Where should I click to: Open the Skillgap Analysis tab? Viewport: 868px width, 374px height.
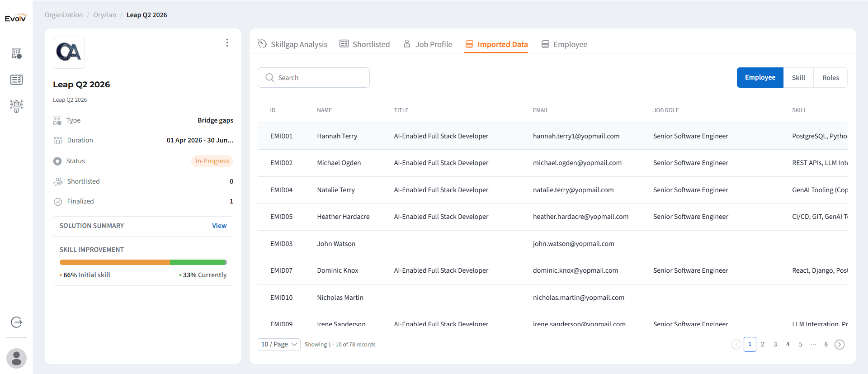click(292, 44)
